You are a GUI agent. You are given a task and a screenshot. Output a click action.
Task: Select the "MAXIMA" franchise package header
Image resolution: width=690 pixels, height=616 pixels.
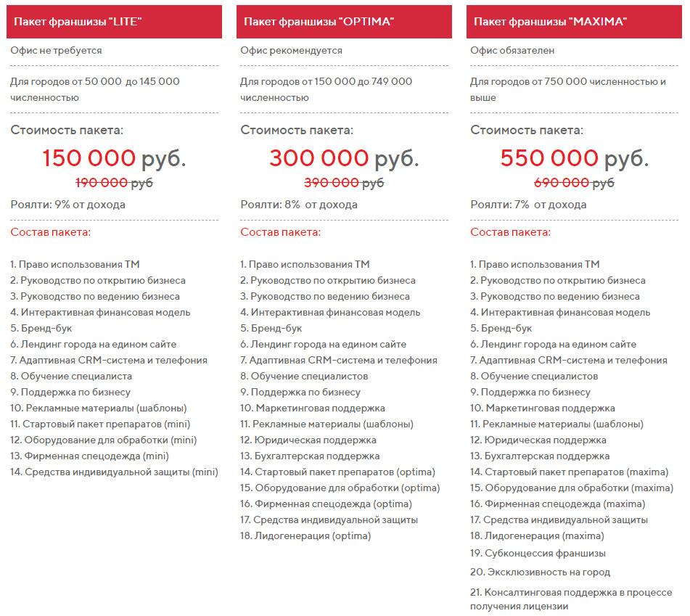point(574,22)
